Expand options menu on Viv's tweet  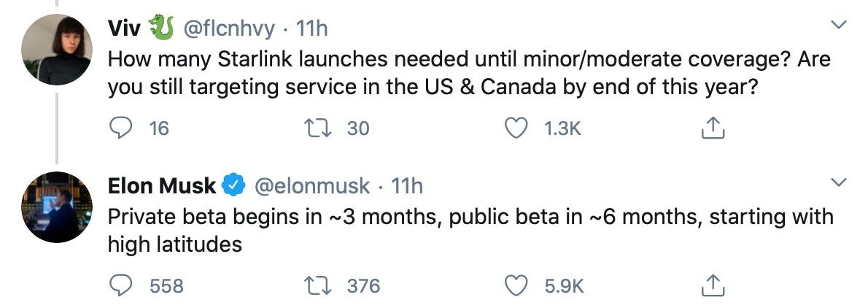[839, 25]
